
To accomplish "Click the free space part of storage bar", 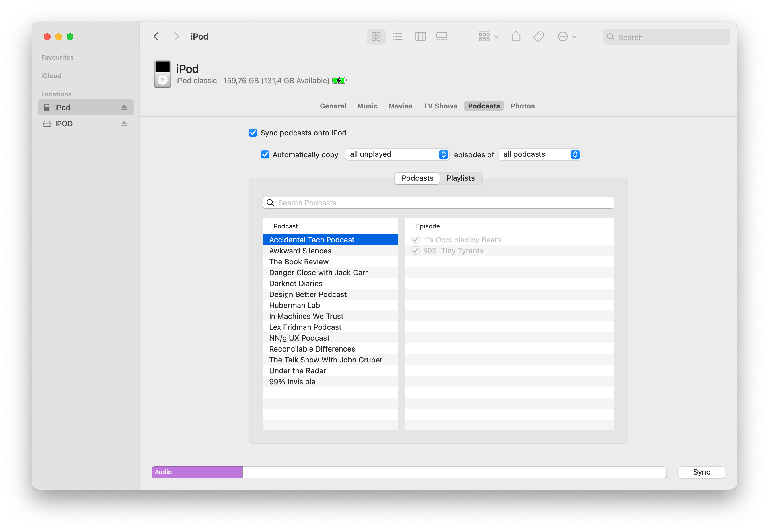I will (x=455, y=472).
